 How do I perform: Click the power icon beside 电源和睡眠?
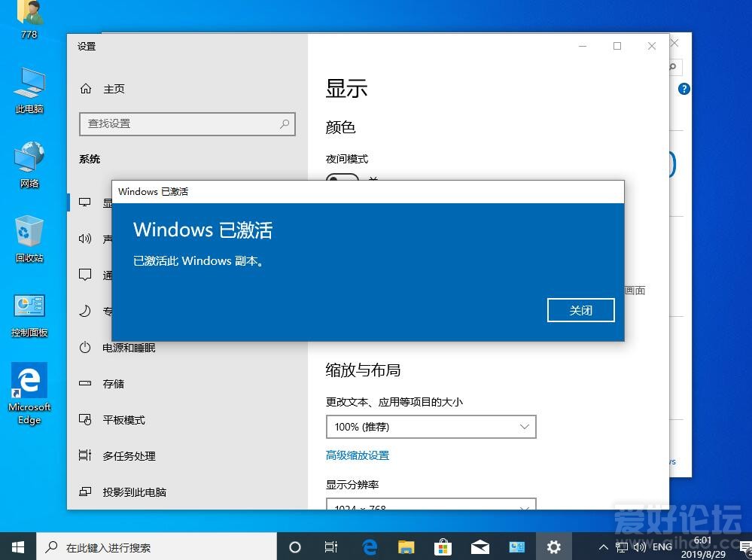tap(85, 347)
